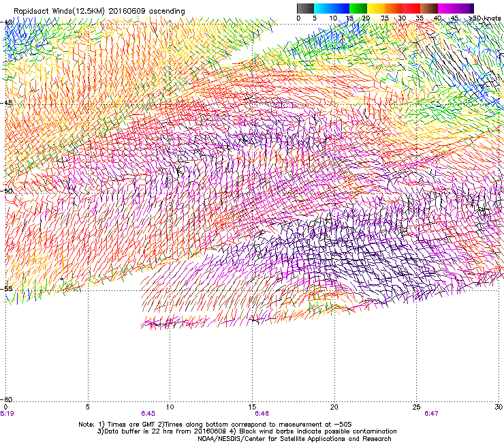Click the purple '6:45' pass time label
504x443 pixels.
(x=148, y=414)
